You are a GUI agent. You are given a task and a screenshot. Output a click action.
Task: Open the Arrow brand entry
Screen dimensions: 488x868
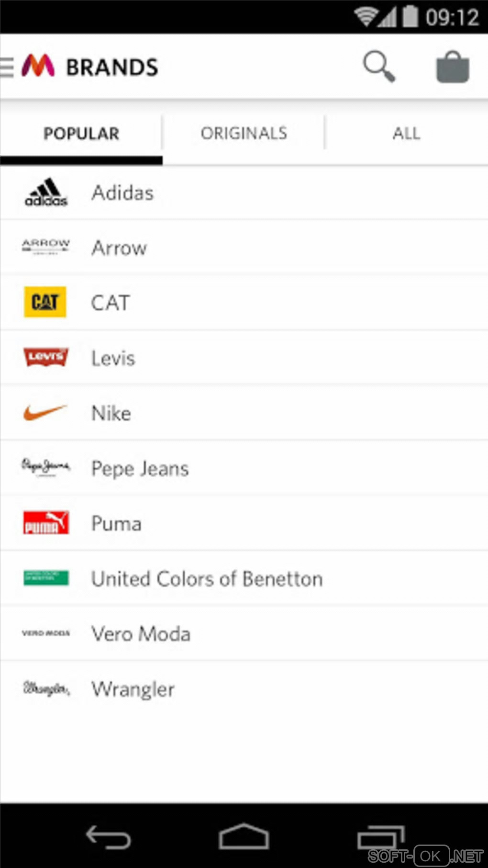[x=120, y=248]
